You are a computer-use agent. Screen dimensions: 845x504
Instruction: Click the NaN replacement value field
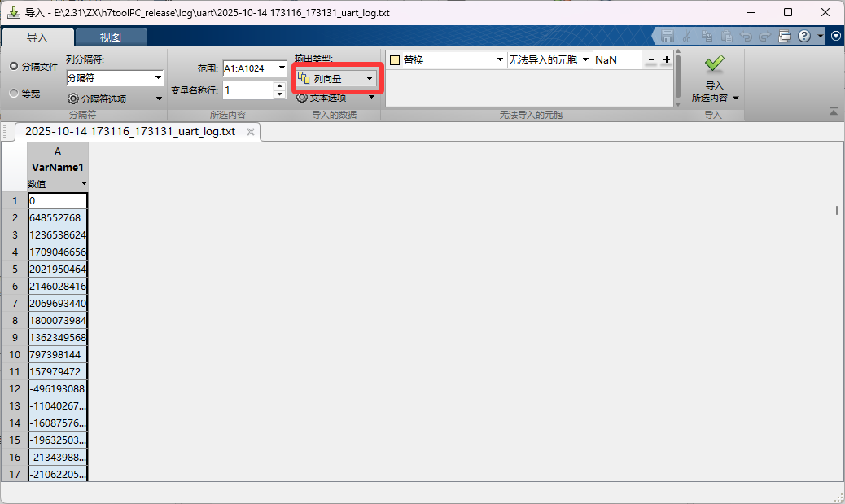616,60
